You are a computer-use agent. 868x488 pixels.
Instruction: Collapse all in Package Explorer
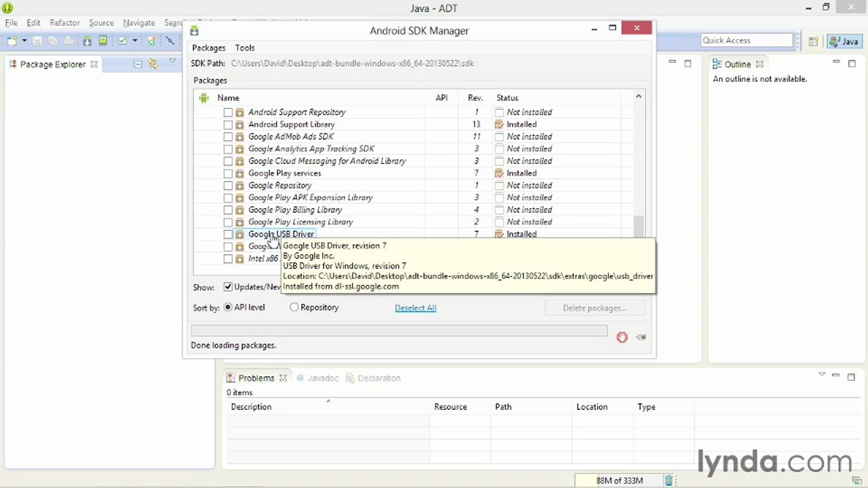(x=138, y=64)
